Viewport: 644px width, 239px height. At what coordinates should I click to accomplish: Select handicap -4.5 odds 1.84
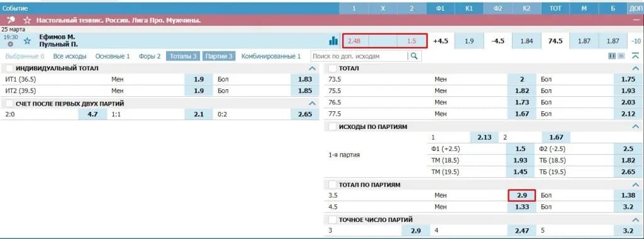click(x=526, y=41)
